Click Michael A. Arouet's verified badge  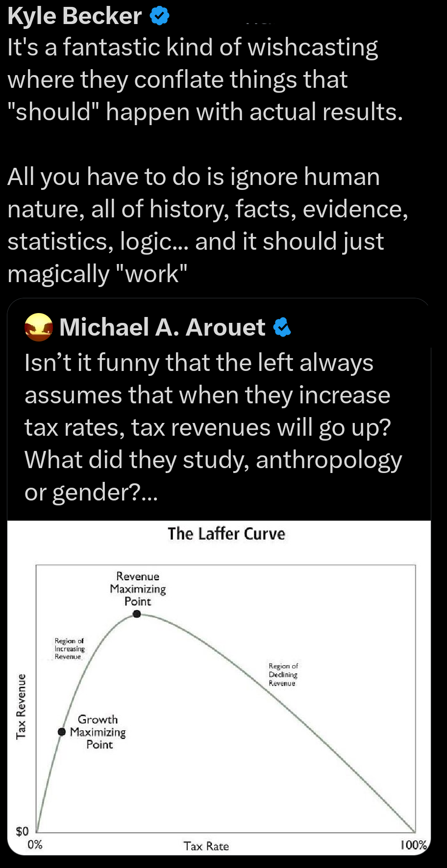tap(282, 327)
